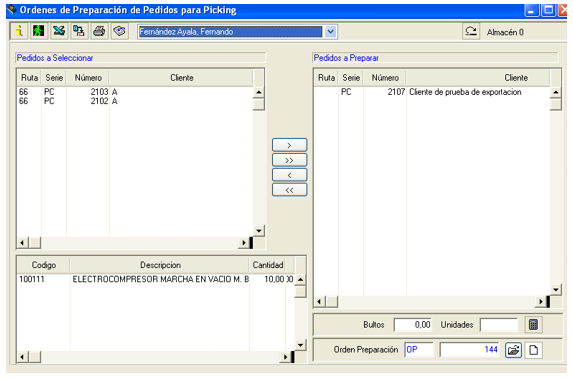Click the single right arrow > button
Image resolution: width=573 pixels, height=378 pixels.
click(x=289, y=145)
